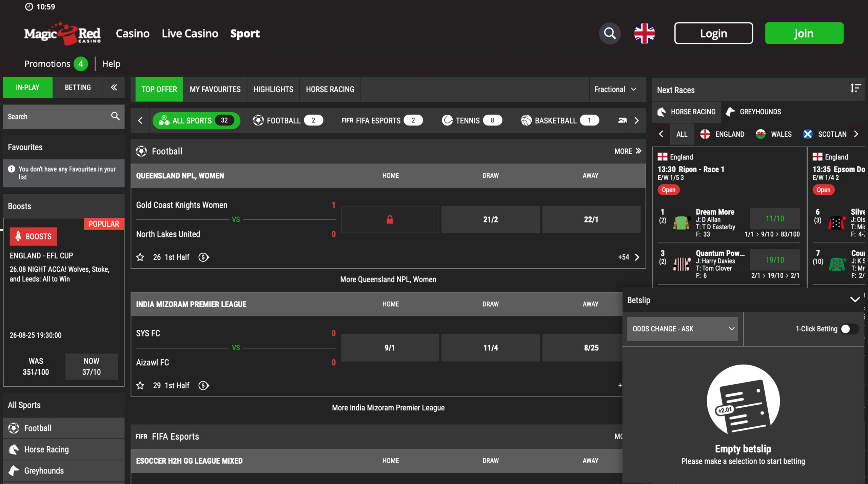Screen dimensions: 868x484
Task: Collapse the Betslip panel chevron
Action: coord(855,299)
